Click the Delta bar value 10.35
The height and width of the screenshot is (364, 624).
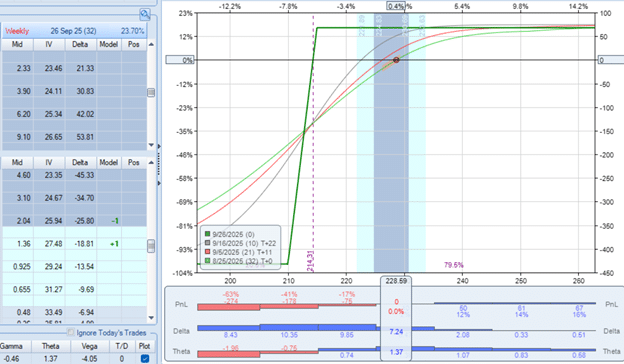(289, 335)
